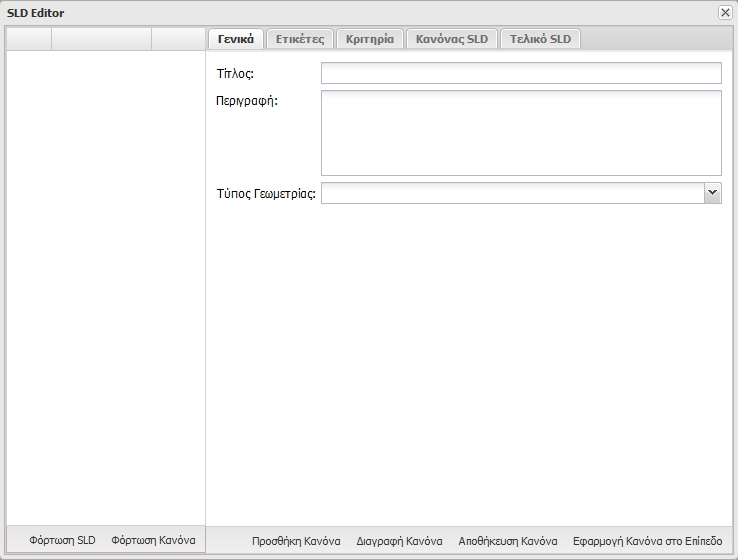Click the first narrow column header in rules grid
Screen dimensions: 738x560
(x=29, y=39)
